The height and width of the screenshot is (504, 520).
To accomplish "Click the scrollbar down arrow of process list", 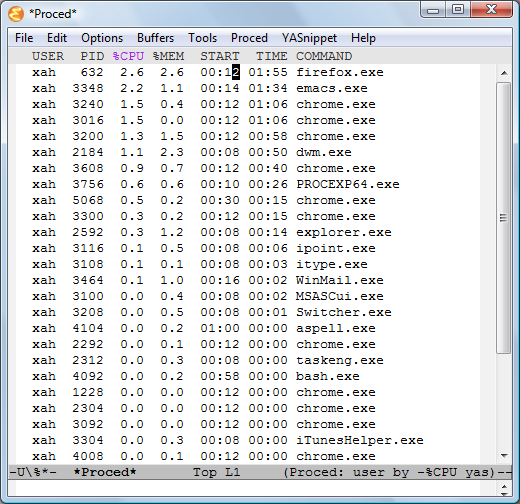I will pyautogui.click(x=504, y=456).
